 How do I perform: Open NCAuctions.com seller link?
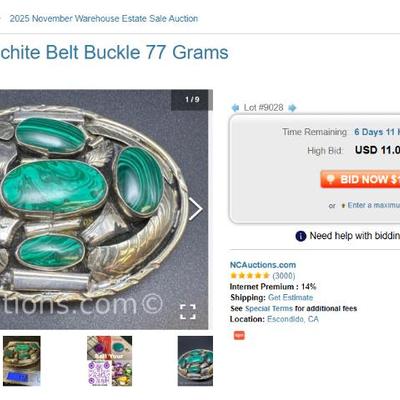[x=263, y=265]
